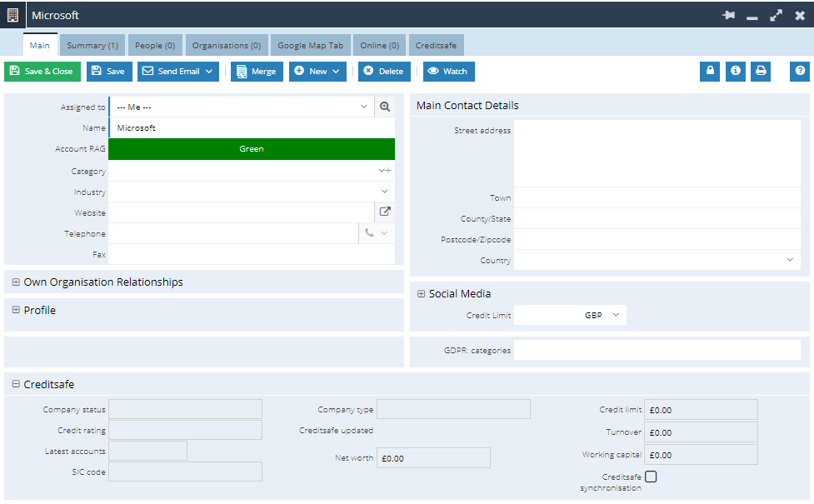Image resolution: width=814 pixels, height=504 pixels.
Task: Expand the Social Media section
Action: pyautogui.click(x=421, y=294)
